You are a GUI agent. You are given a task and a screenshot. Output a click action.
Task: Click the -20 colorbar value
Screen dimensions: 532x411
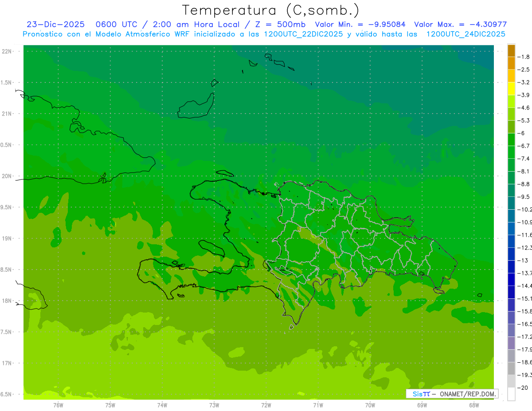pyautogui.click(x=523, y=388)
